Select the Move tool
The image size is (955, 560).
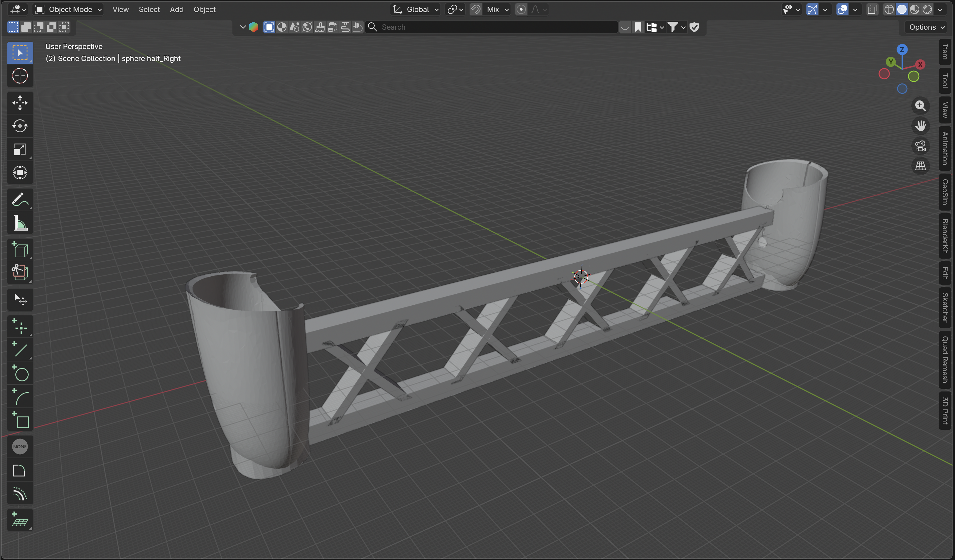point(20,102)
